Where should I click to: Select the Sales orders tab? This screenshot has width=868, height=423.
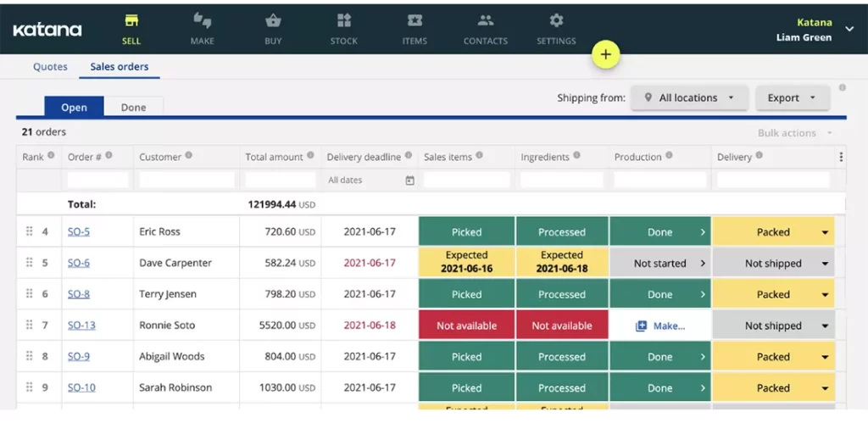coord(120,67)
